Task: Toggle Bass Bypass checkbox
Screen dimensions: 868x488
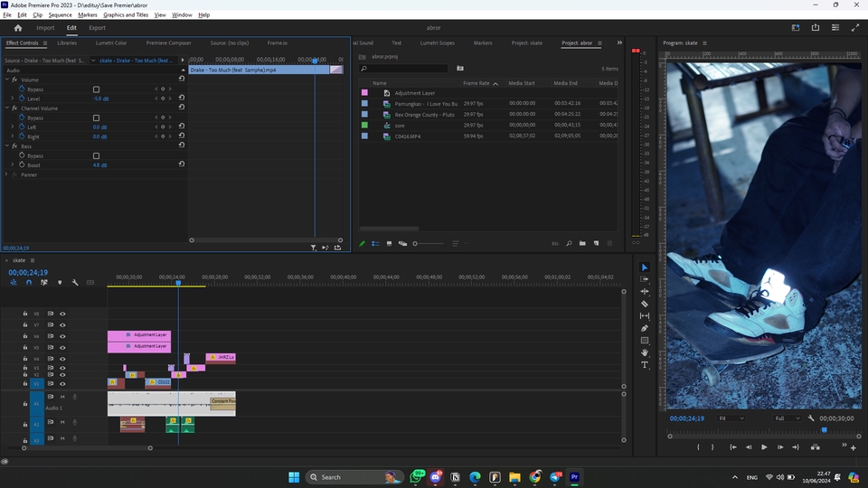Action: point(97,156)
